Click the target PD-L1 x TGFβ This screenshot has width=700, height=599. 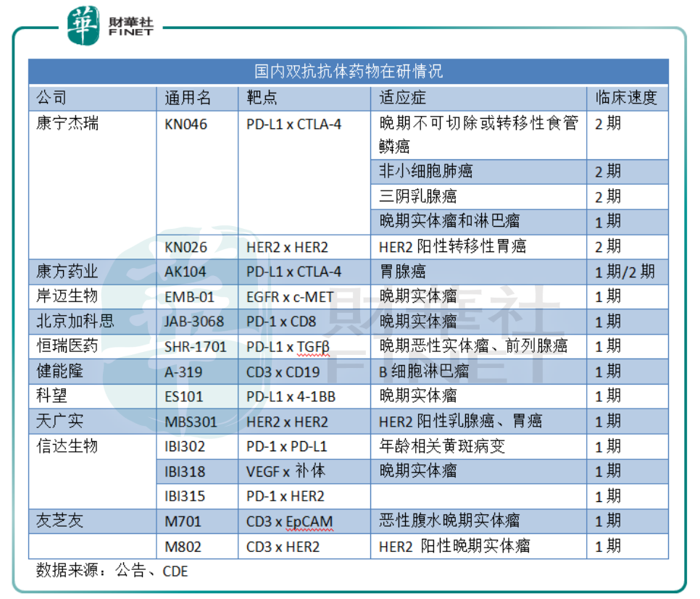pyautogui.click(x=288, y=347)
